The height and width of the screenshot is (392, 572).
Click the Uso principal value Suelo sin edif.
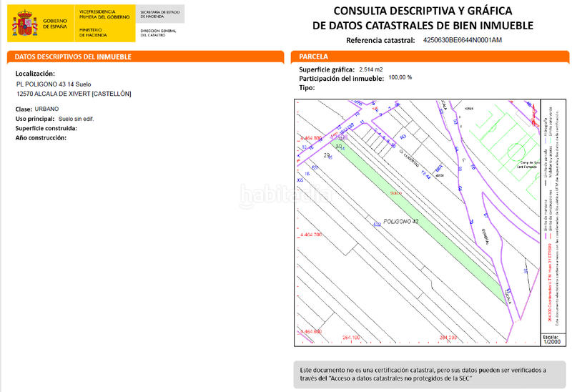[x=77, y=119]
